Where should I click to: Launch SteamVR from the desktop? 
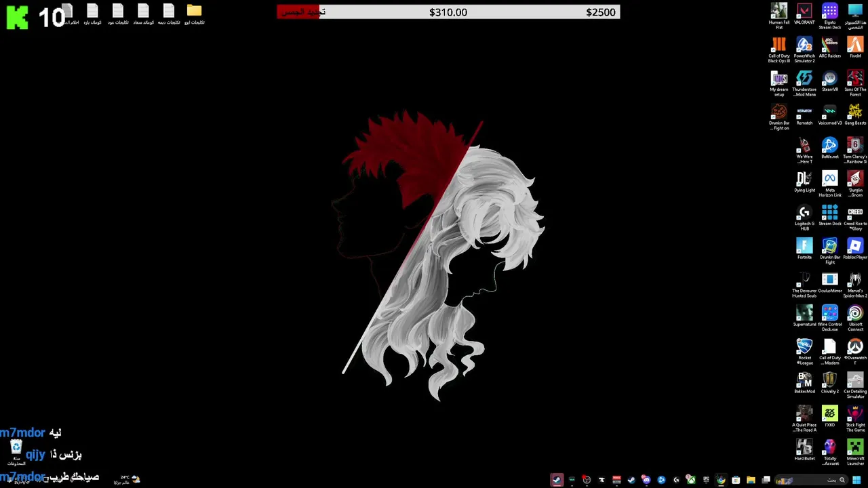(x=830, y=81)
